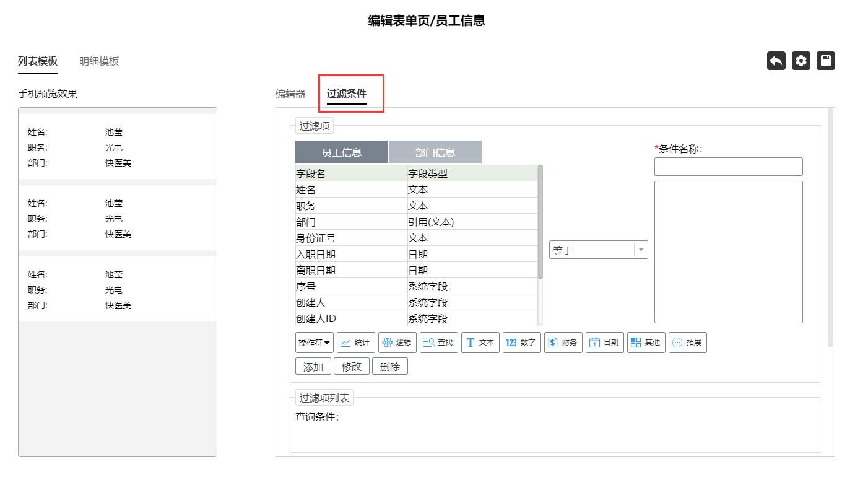Click the save disk icon

click(826, 61)
